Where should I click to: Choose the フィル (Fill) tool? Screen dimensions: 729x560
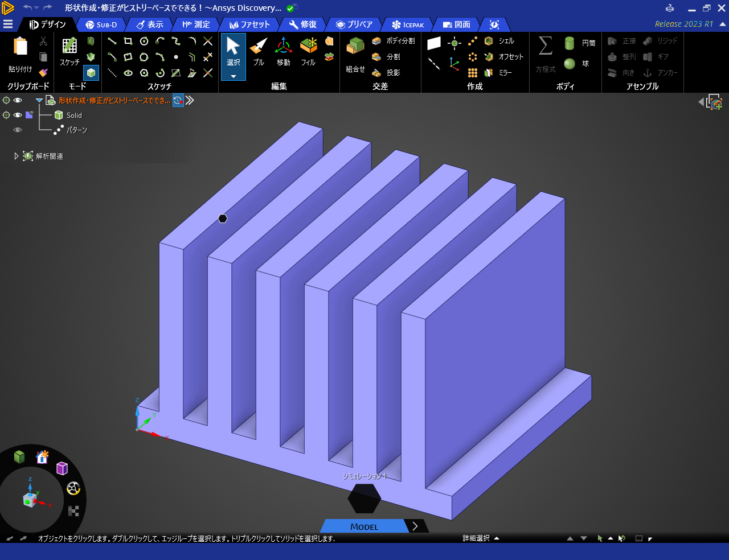pyautogui.click(x=308, y=52)
